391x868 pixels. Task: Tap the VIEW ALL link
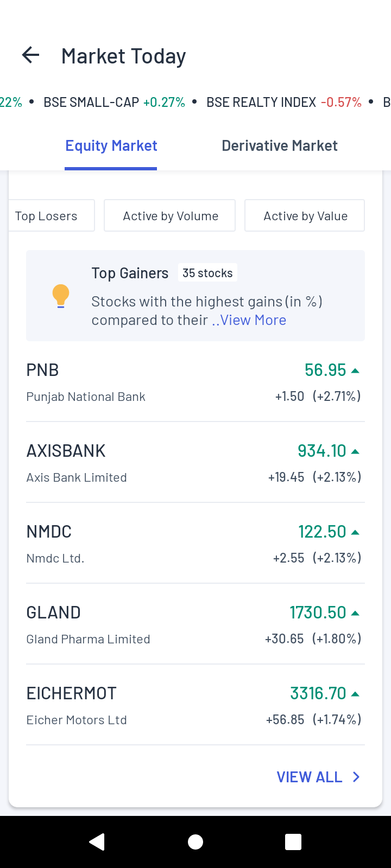[310, 777]
